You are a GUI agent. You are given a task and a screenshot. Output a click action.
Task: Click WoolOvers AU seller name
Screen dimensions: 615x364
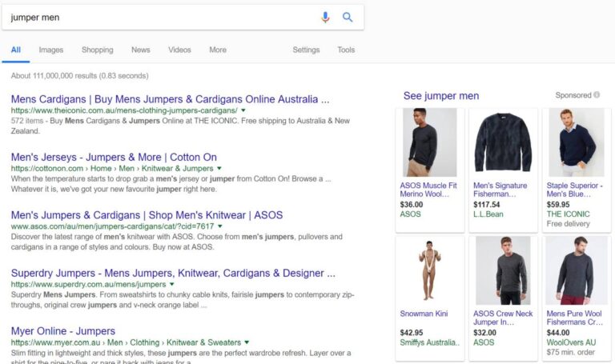point(572,342)
